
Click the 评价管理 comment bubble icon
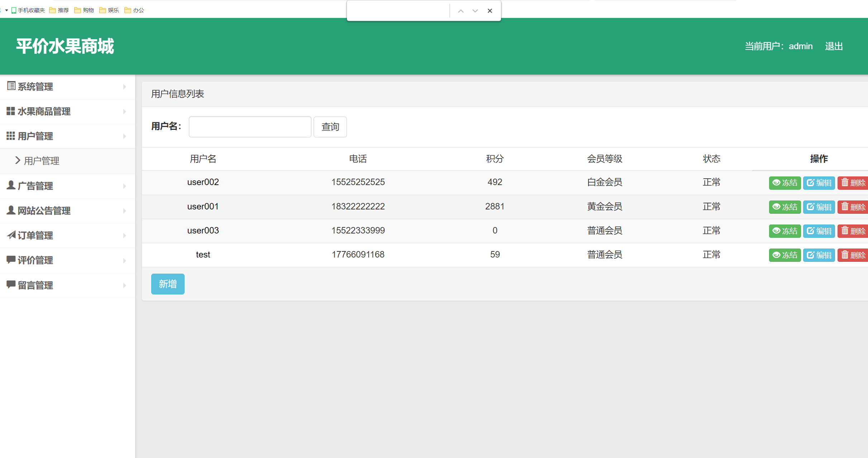(x=11, y=260)
